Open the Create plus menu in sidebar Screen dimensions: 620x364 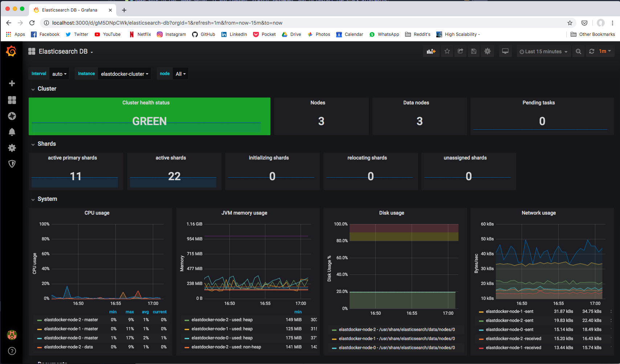(x=12, y=83)
